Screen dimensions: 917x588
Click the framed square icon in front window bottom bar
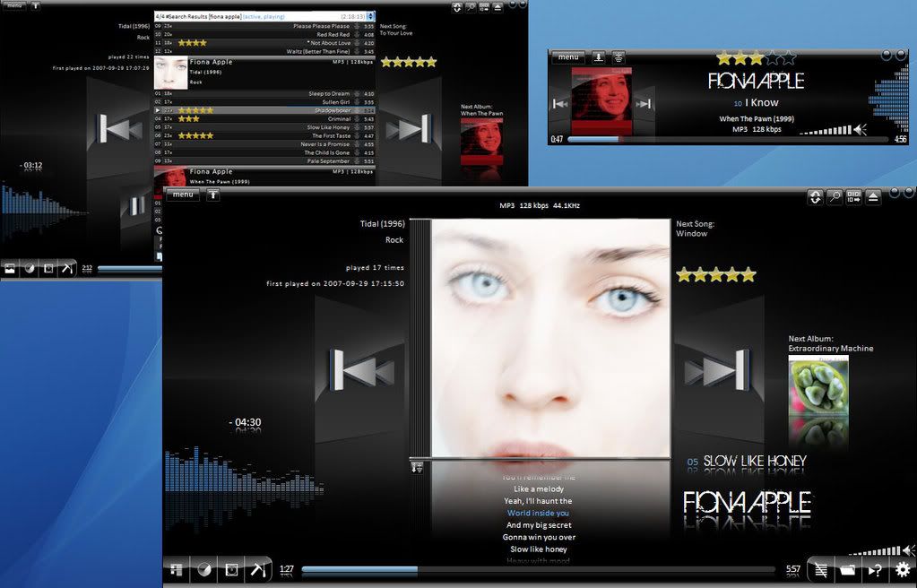231,569
